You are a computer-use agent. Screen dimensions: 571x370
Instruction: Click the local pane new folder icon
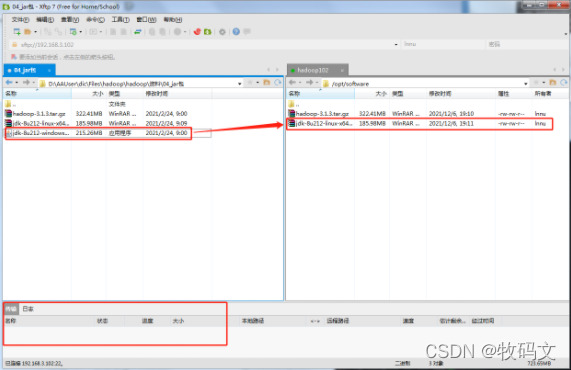[x=267, y=83]
